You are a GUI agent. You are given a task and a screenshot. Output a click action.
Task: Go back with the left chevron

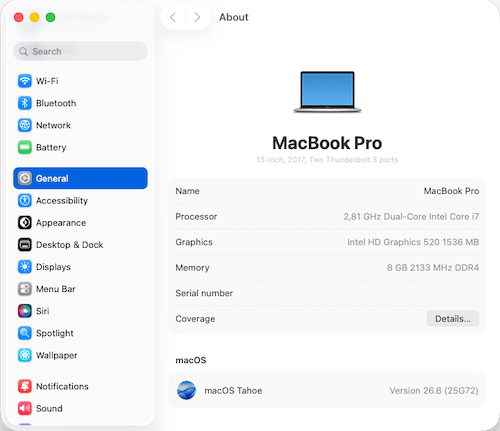pos(173,17)
